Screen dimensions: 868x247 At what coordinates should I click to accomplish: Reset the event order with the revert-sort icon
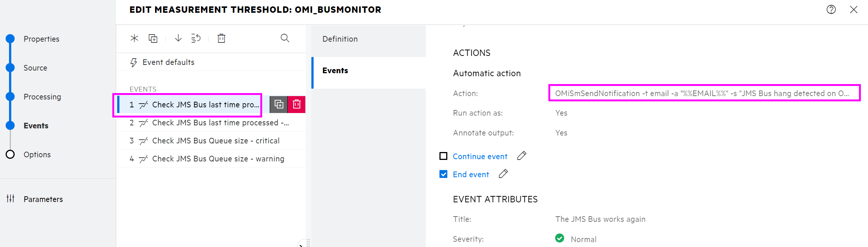196,38
